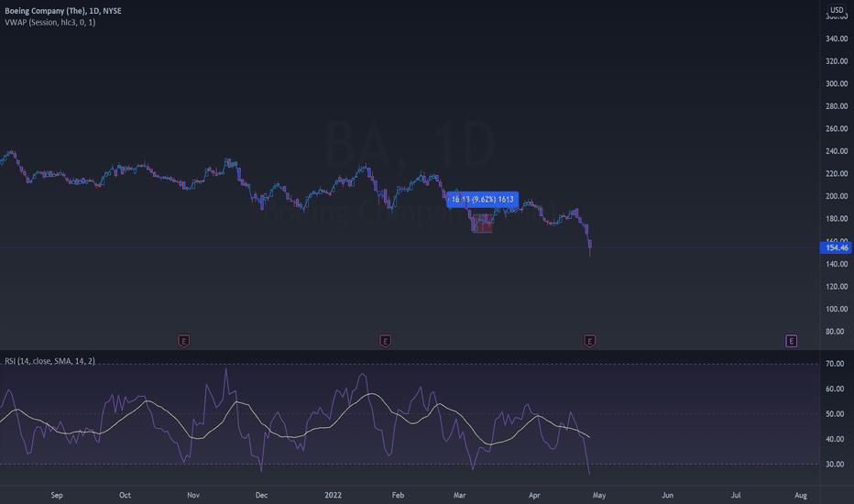Select the VWAP indicator legend
The width and height of the screenshot is (854, 504).
point(50,22)
